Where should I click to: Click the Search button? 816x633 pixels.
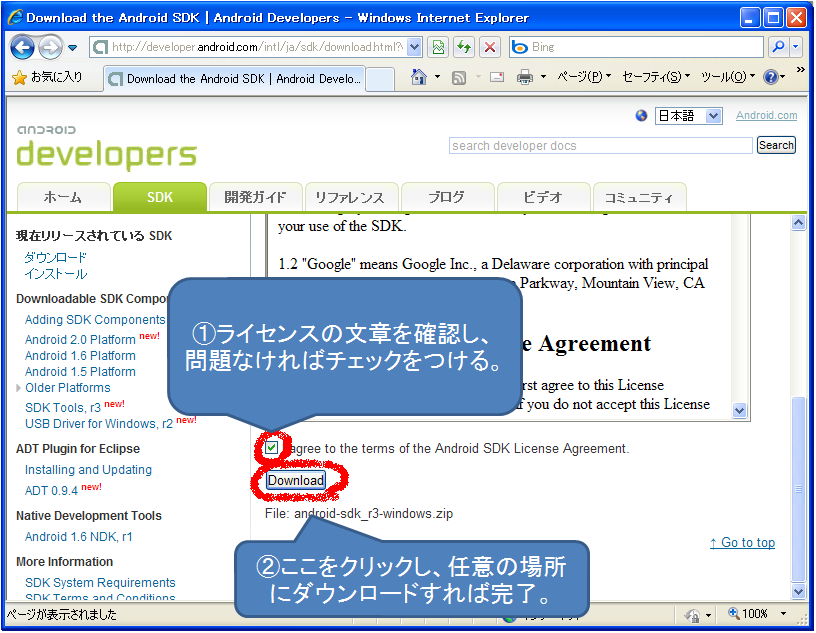click(x=776, y=145)
